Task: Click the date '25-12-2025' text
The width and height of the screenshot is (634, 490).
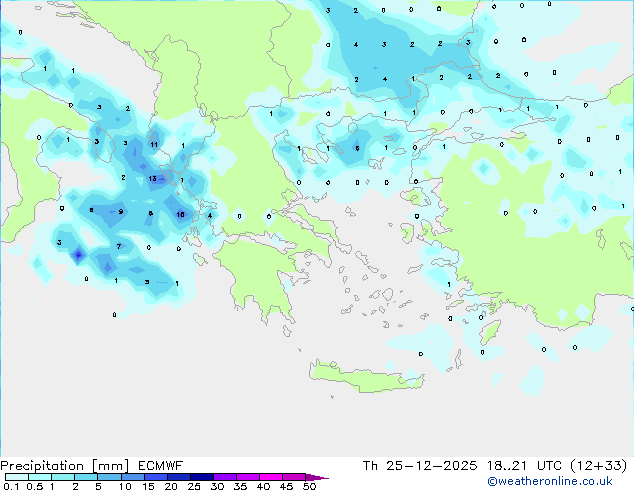Action: [431, 466]
